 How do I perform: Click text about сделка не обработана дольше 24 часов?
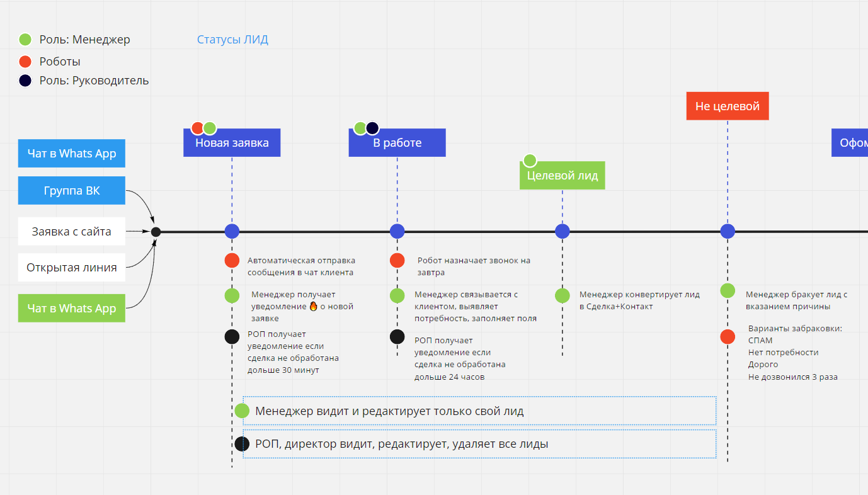[x=460, y=359]
